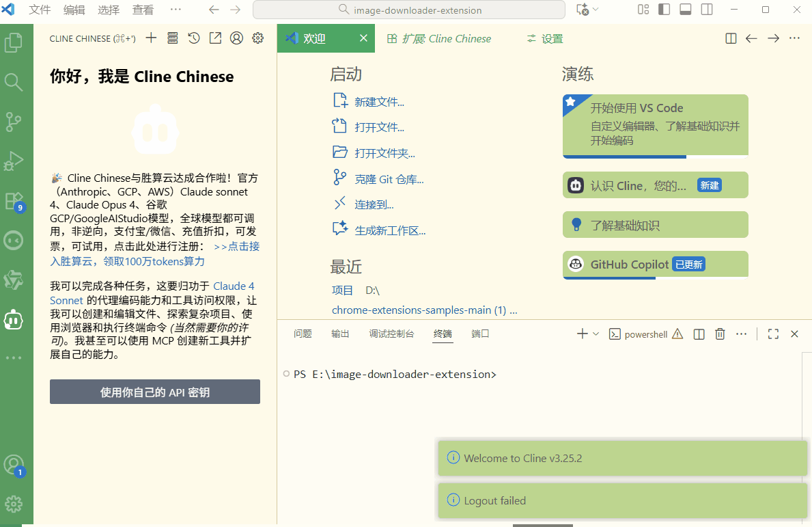Click 克隆 Git 仓库... link
812x527 pixels.
389,179
